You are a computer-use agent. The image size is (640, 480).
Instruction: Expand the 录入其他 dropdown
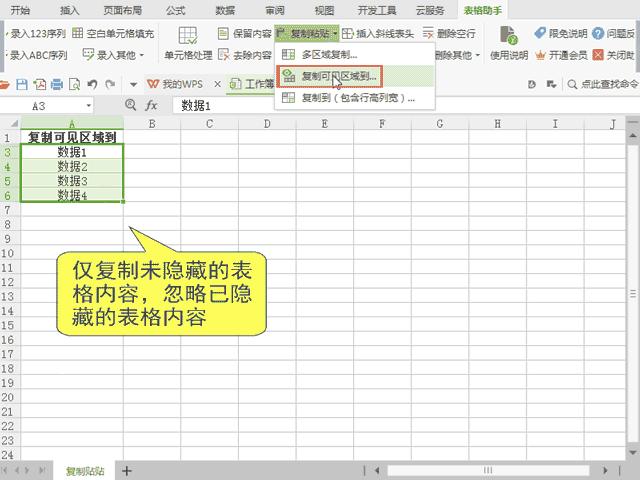click(x=142, y=55)
